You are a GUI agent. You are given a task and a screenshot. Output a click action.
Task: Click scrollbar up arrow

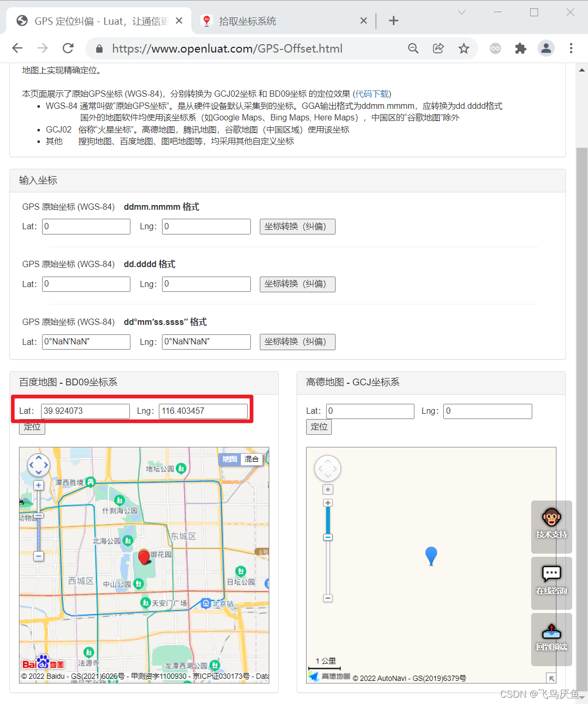pos(582,70)
